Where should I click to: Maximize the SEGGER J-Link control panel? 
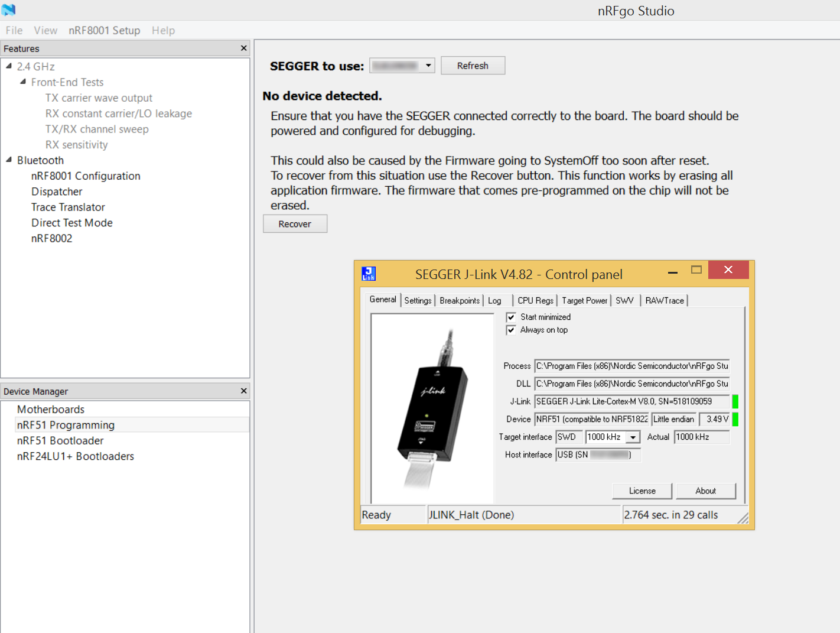coord(696,270)
